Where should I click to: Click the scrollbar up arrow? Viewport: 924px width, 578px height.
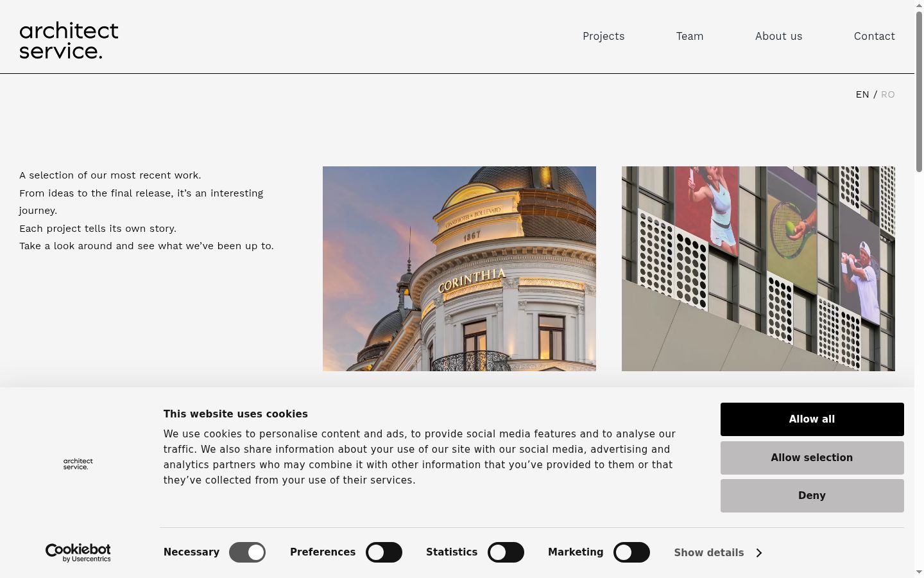919,5
